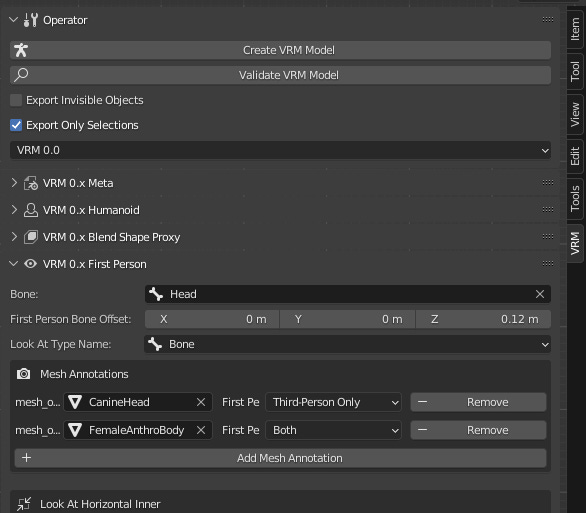
Task: Click the bone icon in Bone field
Action: tap(156, 294)
